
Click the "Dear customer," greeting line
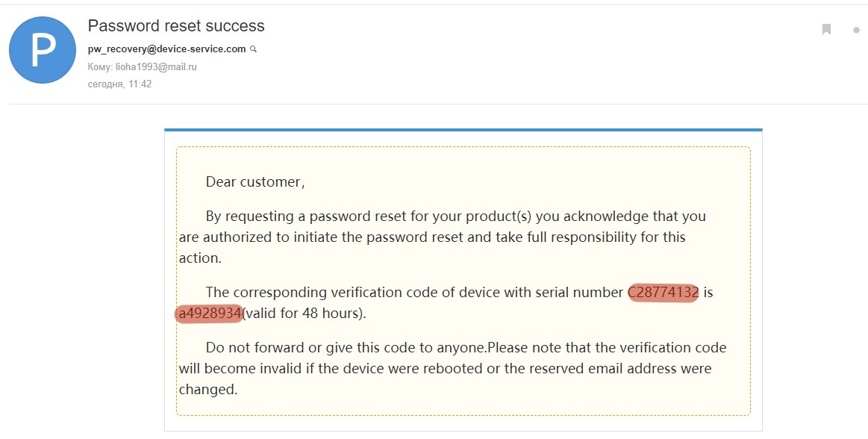tap(255, 182)
